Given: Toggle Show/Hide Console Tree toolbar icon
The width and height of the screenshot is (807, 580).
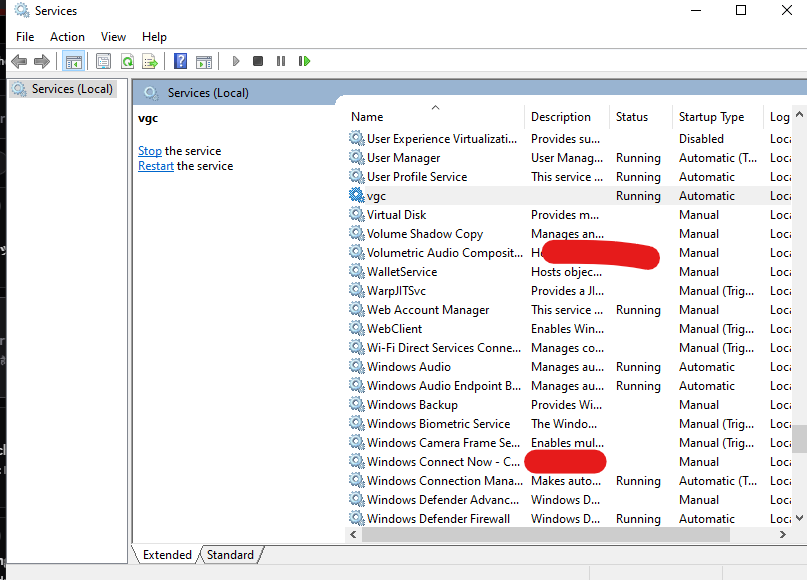Looking at the screenshot, I should [x=74, y=61].
